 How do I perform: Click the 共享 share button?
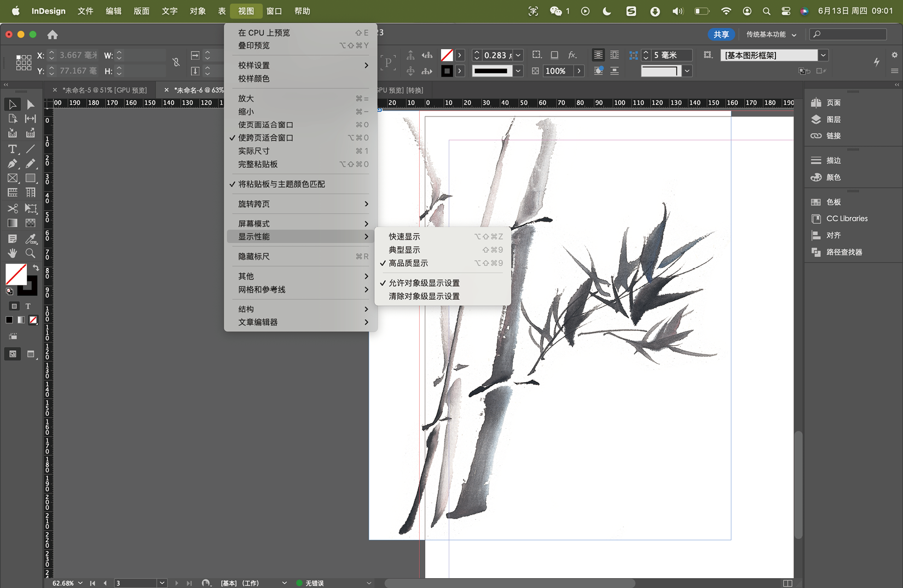click(x=721, y=34)
